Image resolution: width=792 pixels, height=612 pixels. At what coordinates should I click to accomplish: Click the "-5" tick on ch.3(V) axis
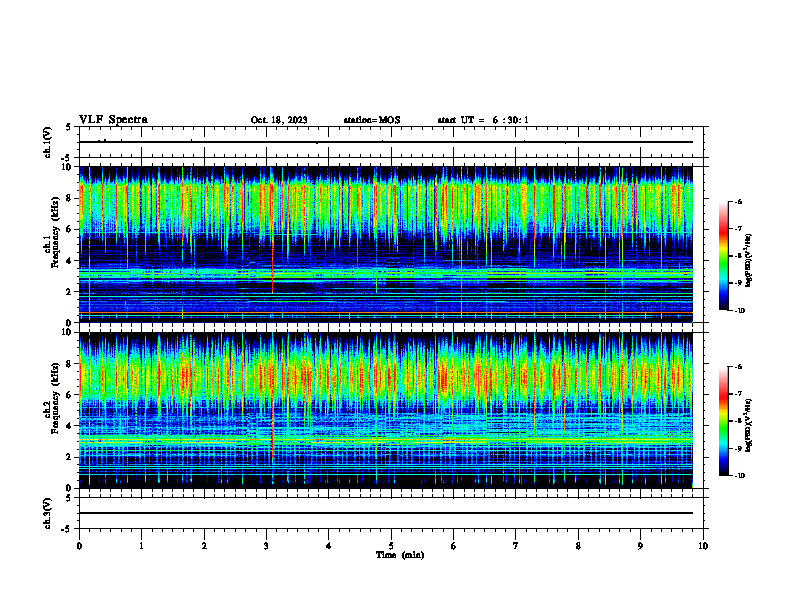(x=67, y=529)
